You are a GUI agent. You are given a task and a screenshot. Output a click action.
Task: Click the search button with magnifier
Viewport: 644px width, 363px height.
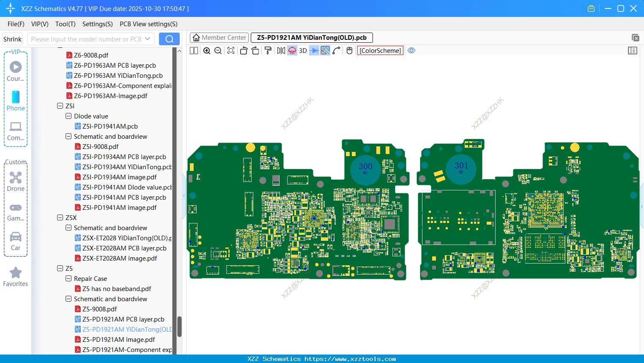169,39
